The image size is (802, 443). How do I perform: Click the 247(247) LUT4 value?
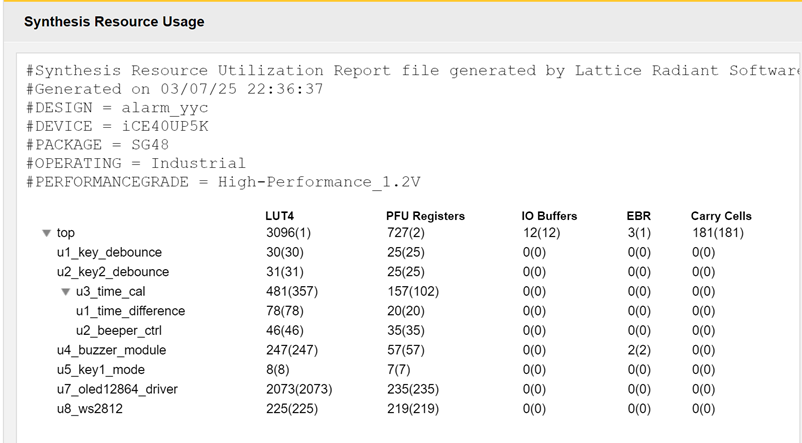[292, 350]
